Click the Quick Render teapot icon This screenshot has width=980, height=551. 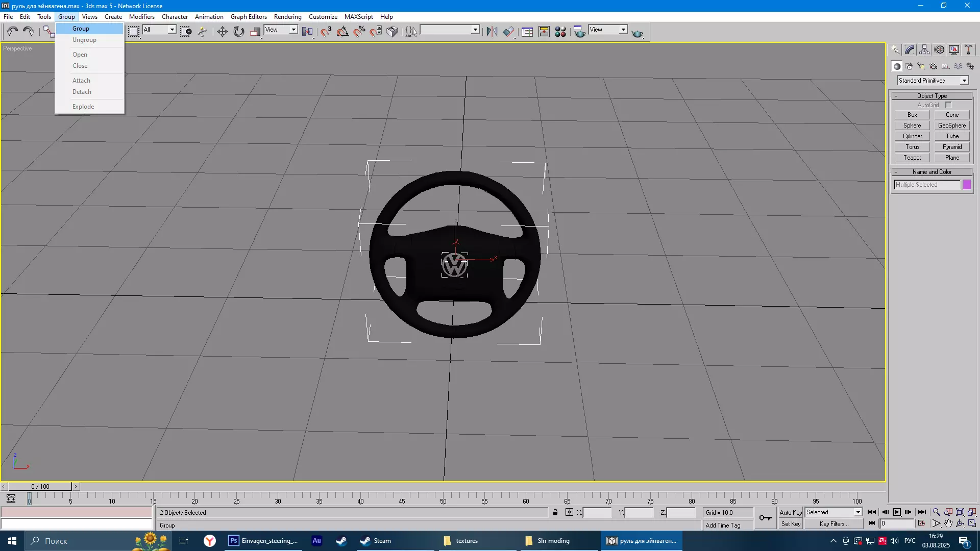click(x=637, y=33)
